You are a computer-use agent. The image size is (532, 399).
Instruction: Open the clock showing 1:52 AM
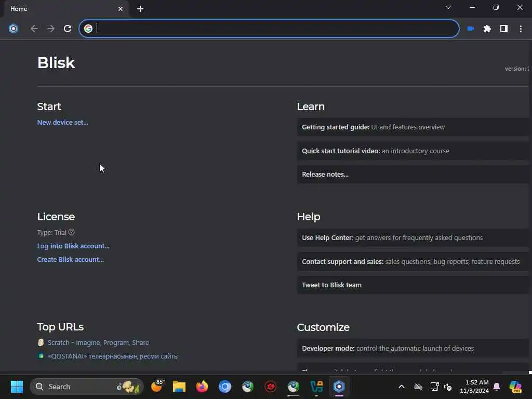point(474,387)
